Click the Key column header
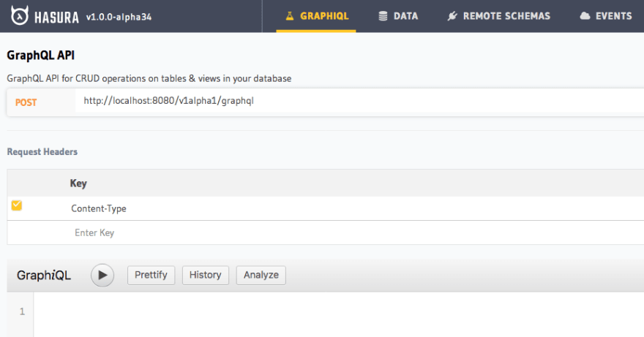Screen dimensions: 644x337 pos(78,183)
